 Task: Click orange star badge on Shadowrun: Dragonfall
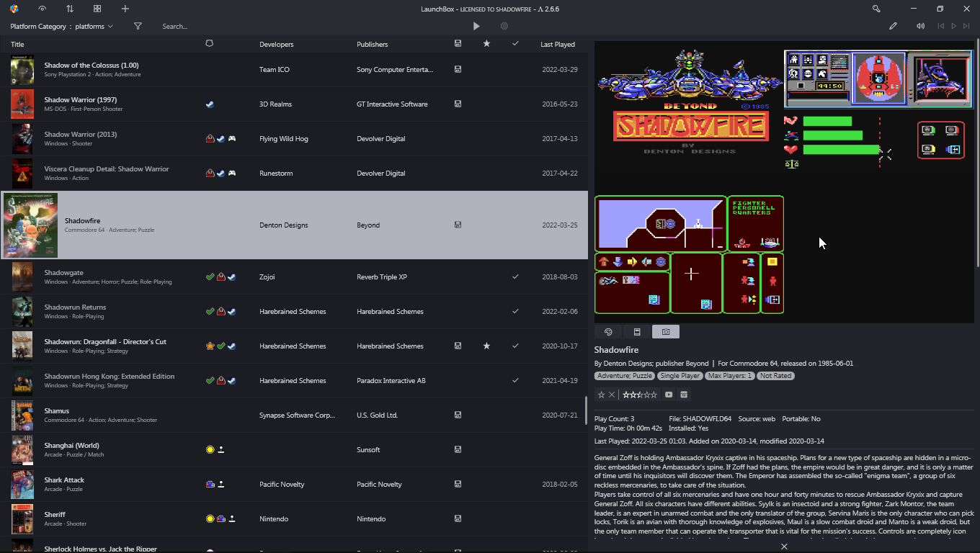(210, 346)
